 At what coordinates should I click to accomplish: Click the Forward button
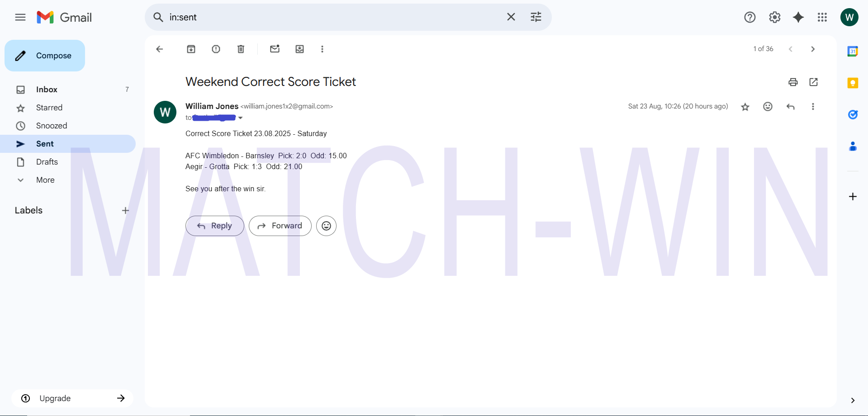(280, 226)
